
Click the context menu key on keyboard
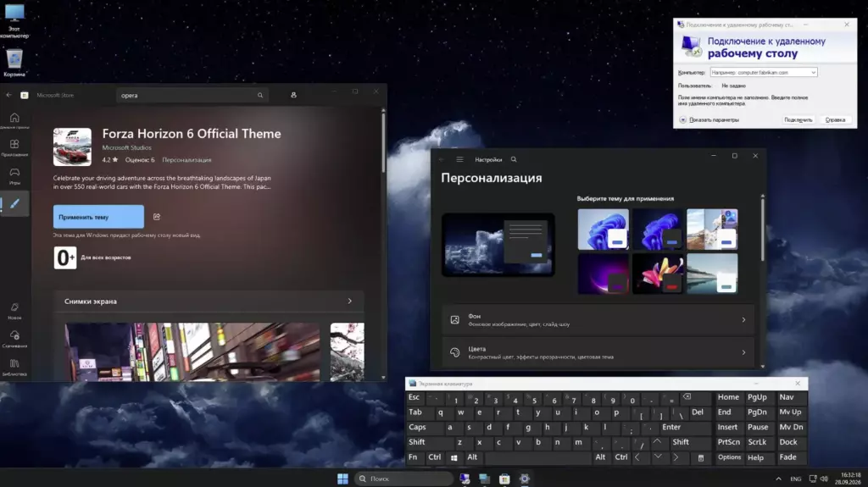pyautogui.click(x=701, y=457)
